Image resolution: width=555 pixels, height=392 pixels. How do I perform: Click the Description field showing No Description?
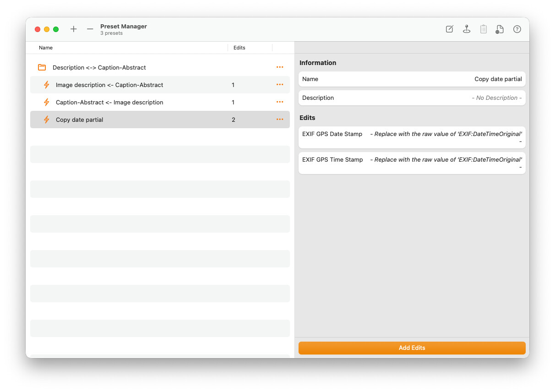(412, 98)
